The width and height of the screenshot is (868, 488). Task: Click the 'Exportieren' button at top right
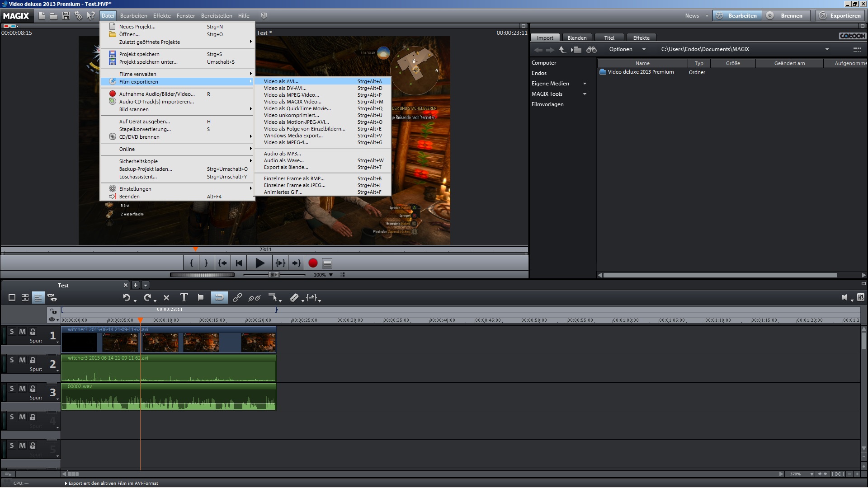[840, 16]
